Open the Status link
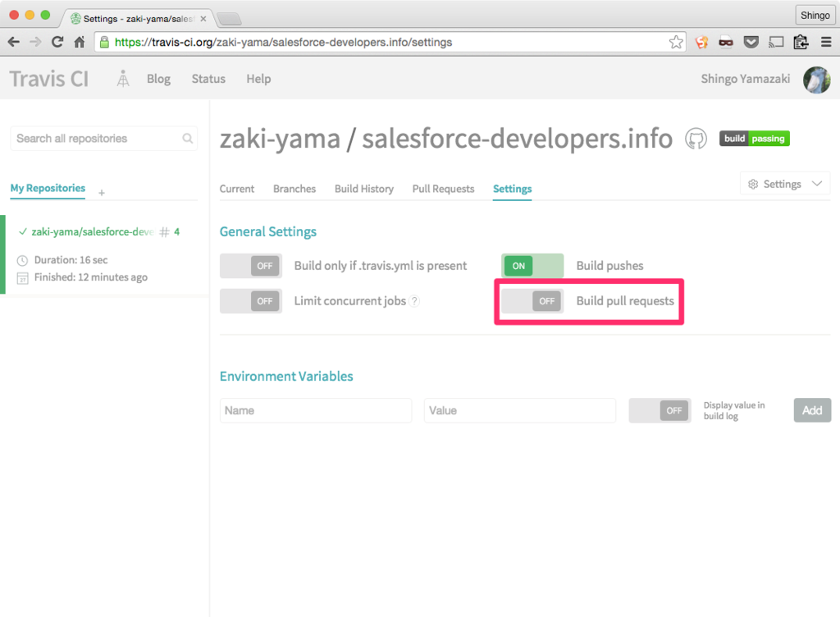The width and height of the screenshot is (840, 617). pos(208,79)
